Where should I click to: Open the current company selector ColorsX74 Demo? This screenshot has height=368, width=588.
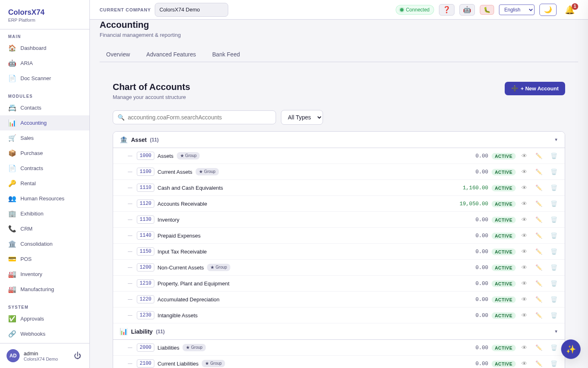pos(192,10)
